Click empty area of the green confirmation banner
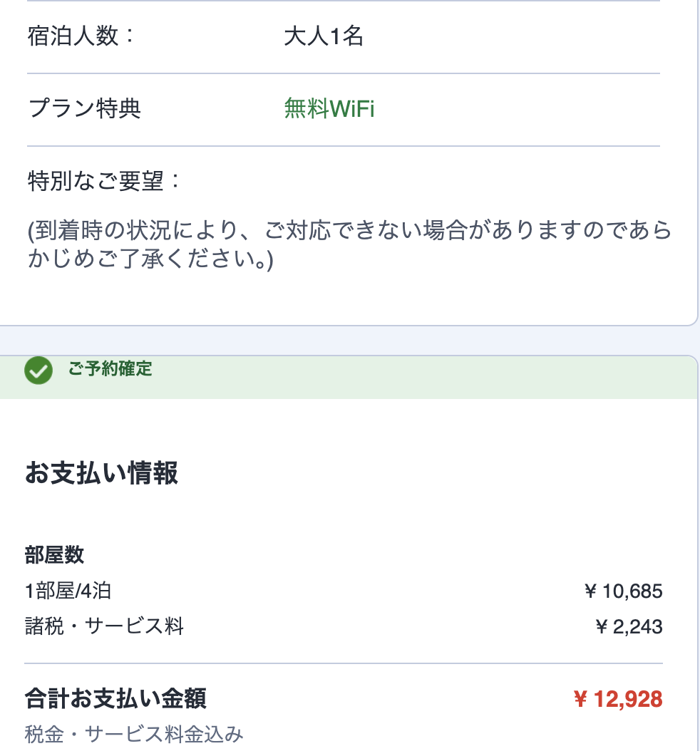This screenshot has height=751, width=700. (428, 376)
